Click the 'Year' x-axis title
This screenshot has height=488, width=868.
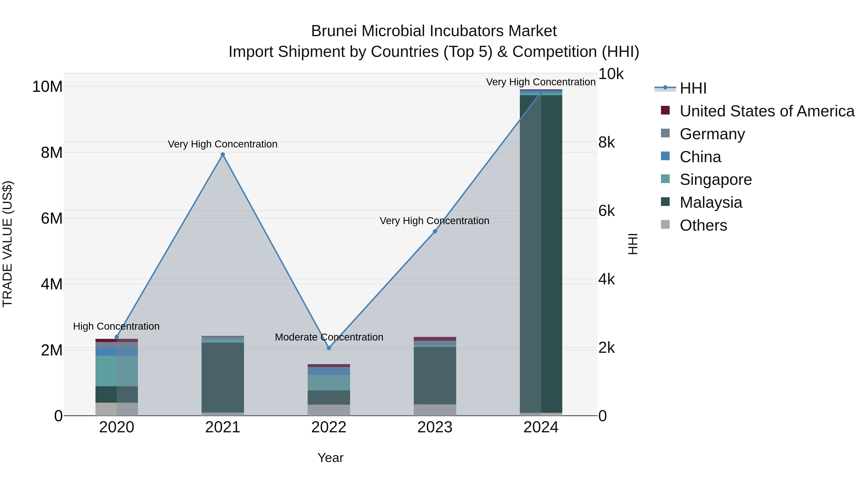coord(330,458)
